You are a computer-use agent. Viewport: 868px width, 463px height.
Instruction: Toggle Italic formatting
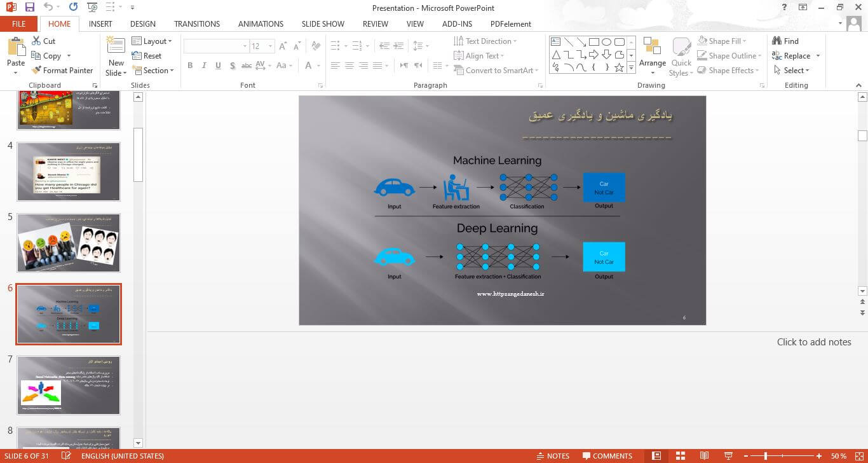pyautogui.click(x=204, y=66)
